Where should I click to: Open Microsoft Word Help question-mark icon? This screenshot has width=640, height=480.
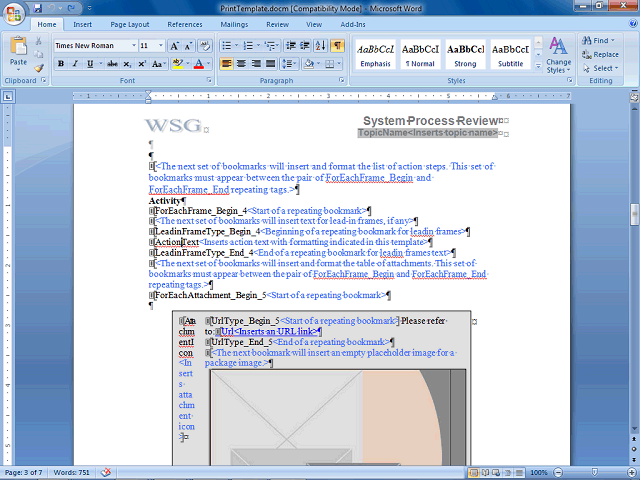tap(633, 24)
